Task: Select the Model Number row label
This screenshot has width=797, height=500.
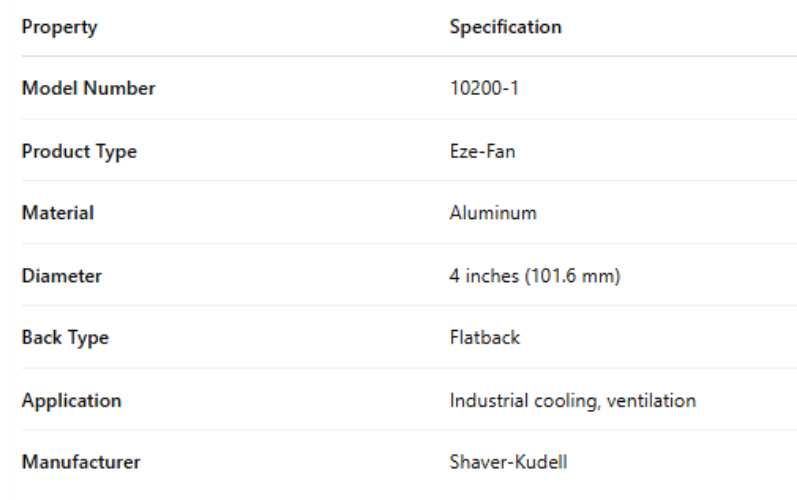Action: coord(88,88)
